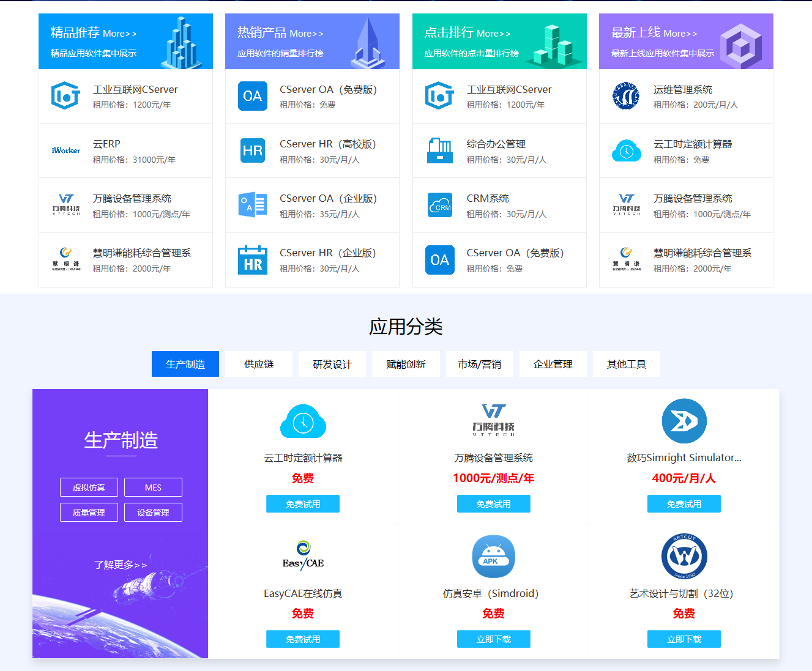This screenshot has width=812, height=671.
Task: Click the MES tag button
Action: 153,487
